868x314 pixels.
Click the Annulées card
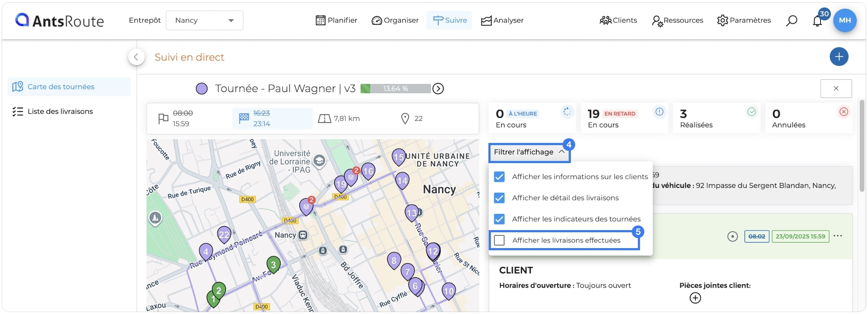tap(809, 118)
